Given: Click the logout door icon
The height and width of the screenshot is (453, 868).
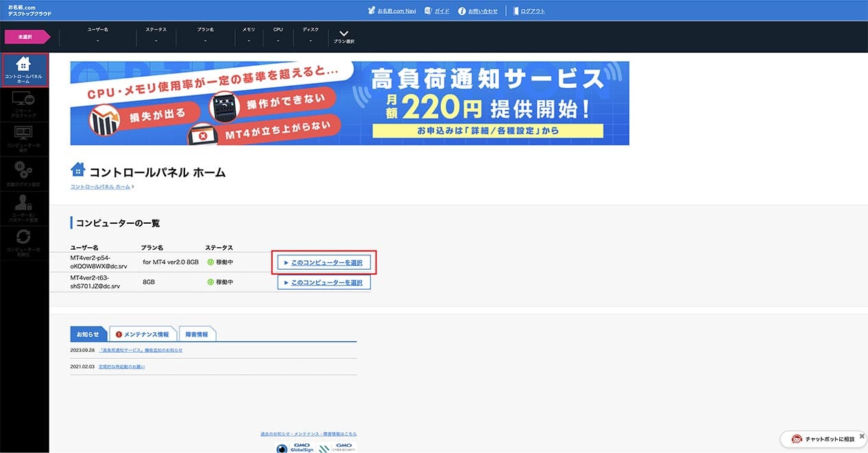Looking at the screenshot, I should 516,11.
